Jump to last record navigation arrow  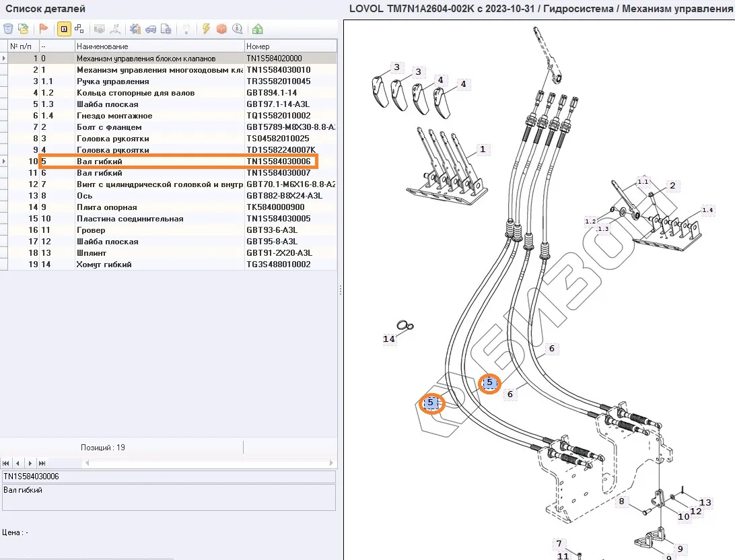pos(42,463)
